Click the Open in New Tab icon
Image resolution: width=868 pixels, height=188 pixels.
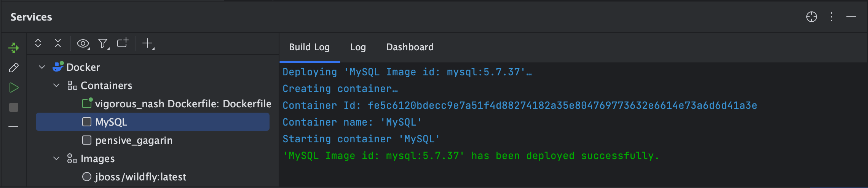pos(123,43)
